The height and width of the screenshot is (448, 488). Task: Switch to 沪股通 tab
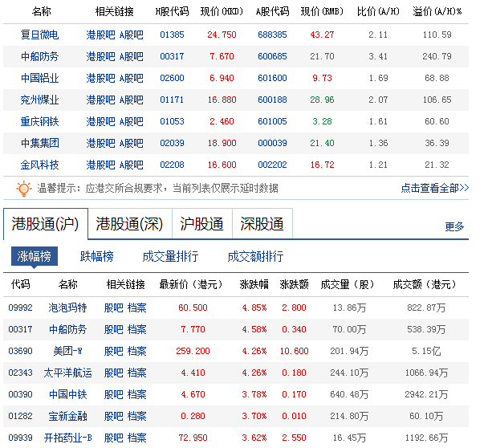pos(201,224)
